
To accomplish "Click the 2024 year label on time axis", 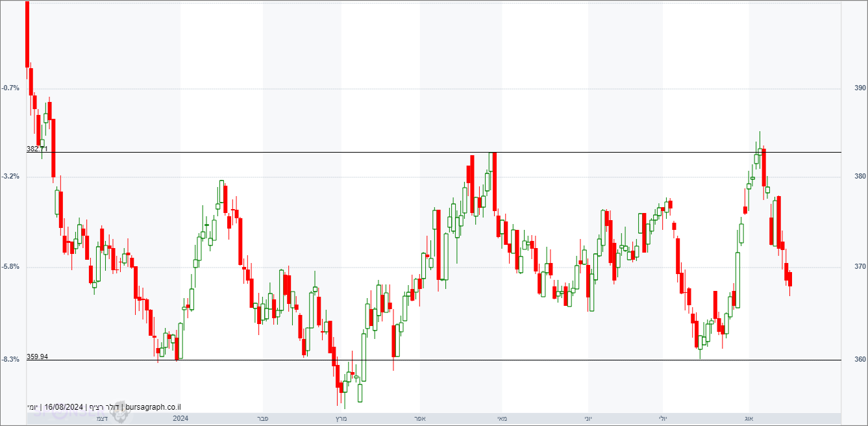I will tap(180, 418).
